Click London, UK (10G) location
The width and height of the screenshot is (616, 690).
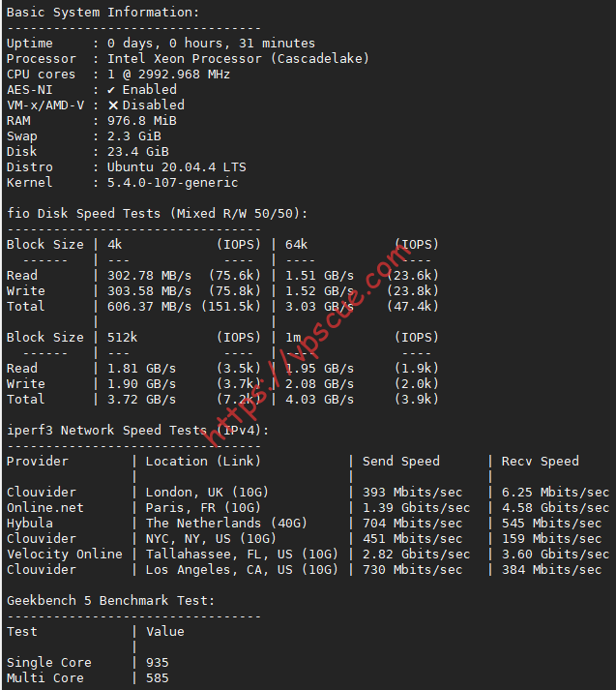[x=207, y=492]
